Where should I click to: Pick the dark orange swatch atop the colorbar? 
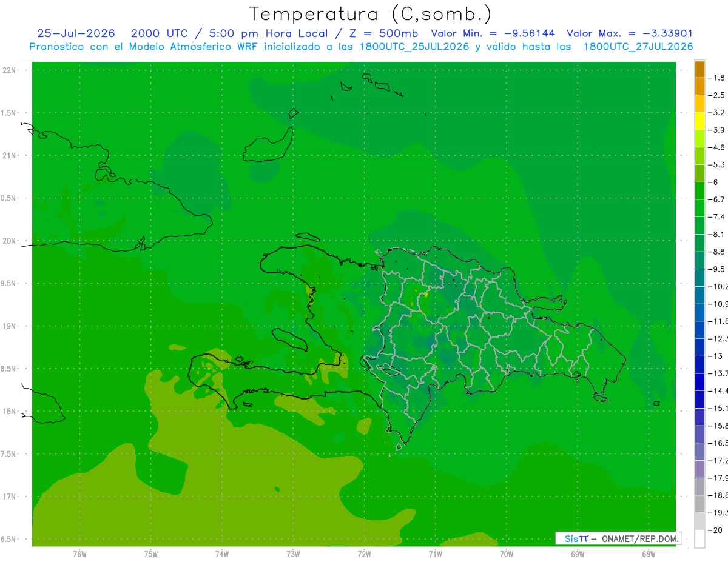[x=699, y=69]
